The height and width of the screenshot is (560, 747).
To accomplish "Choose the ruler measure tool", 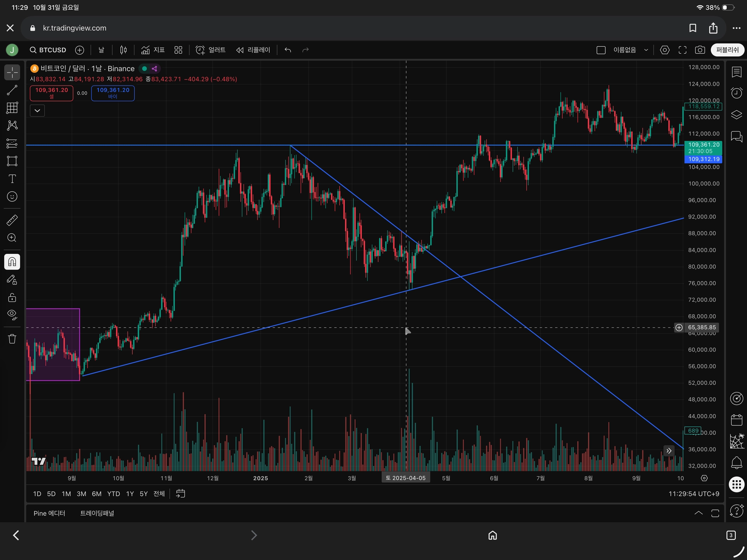I will [12, 220].
